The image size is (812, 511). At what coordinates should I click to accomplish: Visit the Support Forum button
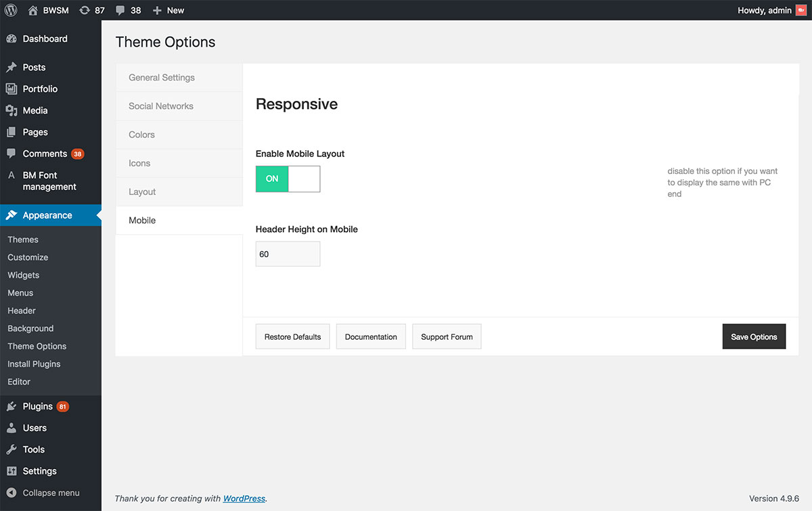click(x=447, y=336)
